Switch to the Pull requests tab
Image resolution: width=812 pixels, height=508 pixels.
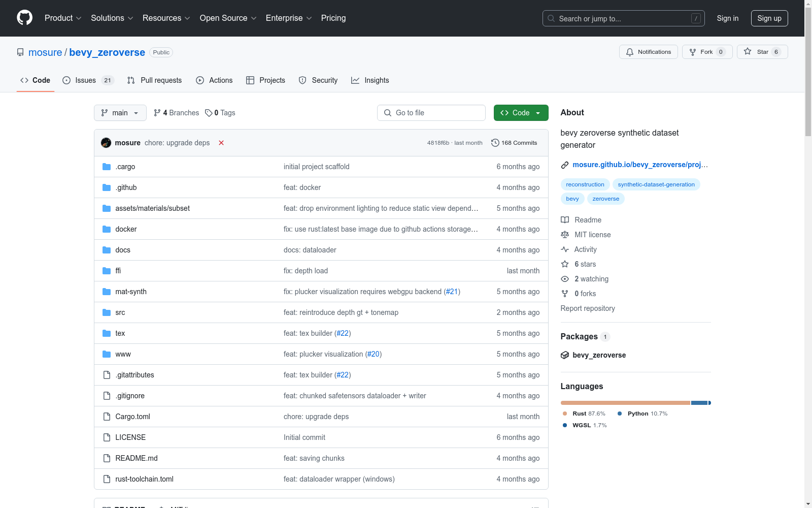pos(154,80)
